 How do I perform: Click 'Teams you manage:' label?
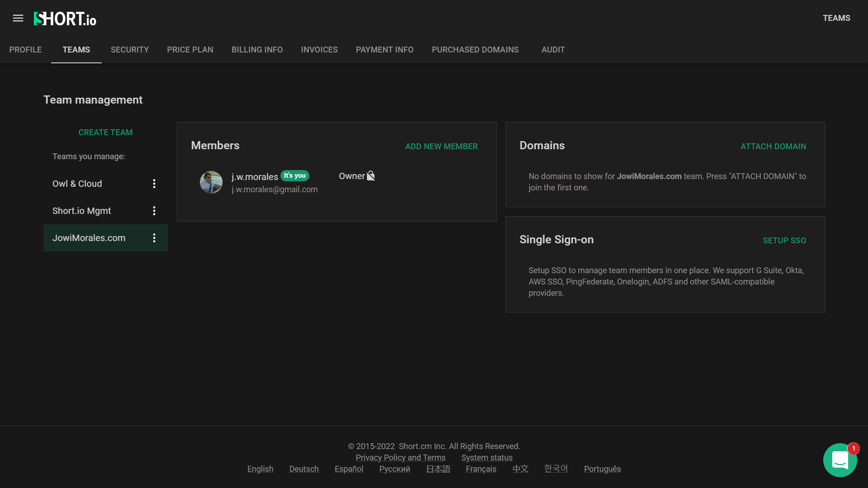point(89,156)
